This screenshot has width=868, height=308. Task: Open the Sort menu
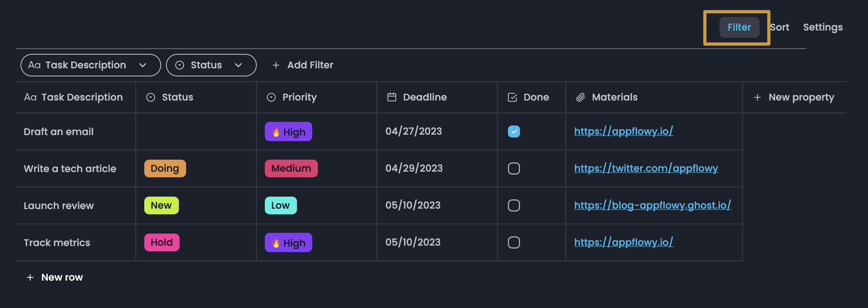click(780, 27)
